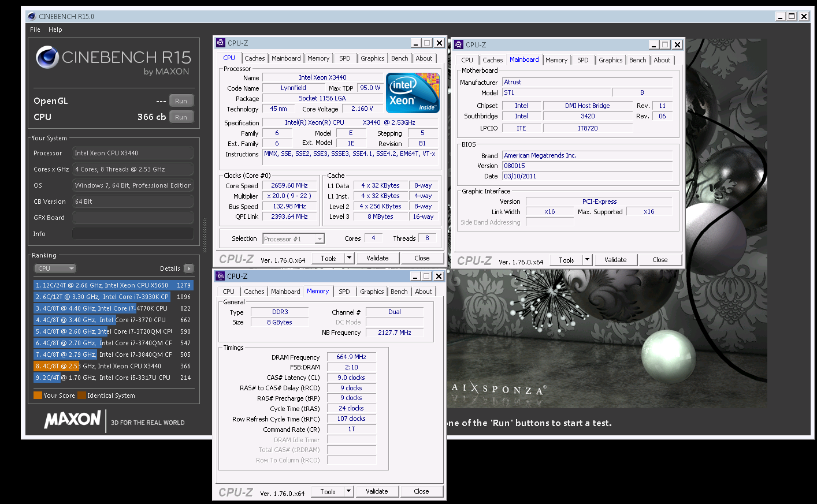Select ranking row Intel Core i7-3720QM

click(113, 331)
